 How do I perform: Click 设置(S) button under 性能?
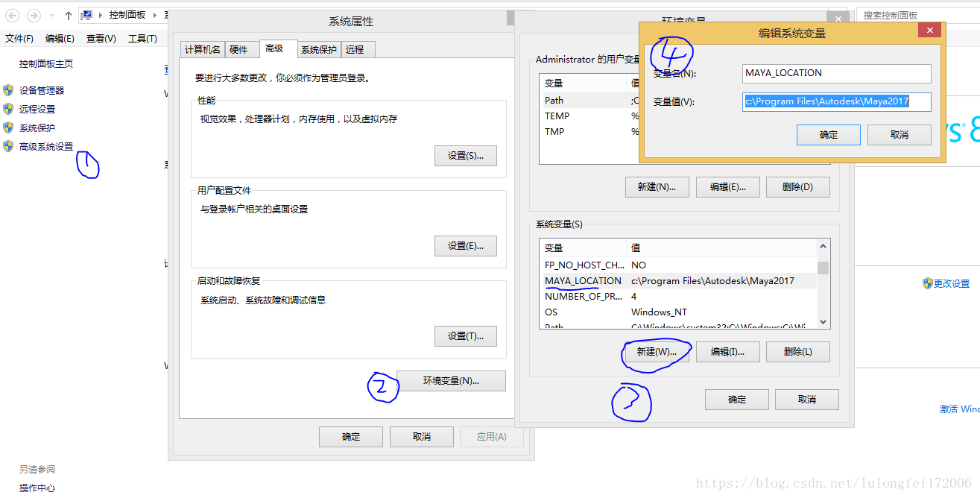click(x=466, y=156)
